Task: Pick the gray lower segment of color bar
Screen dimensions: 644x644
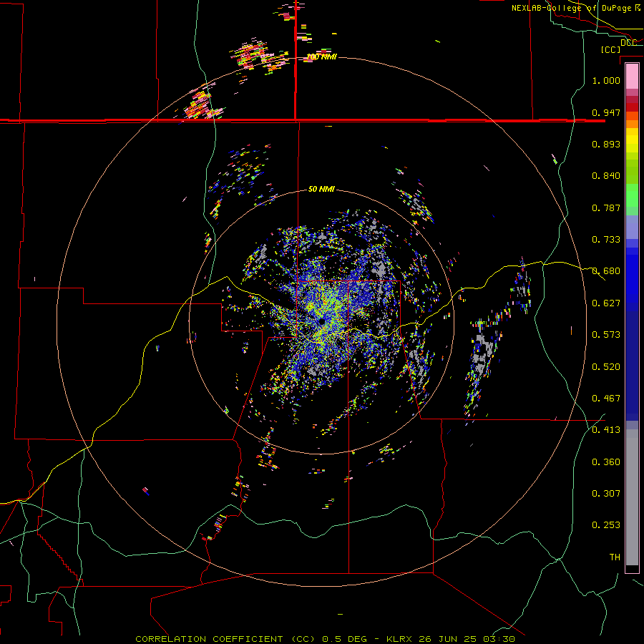Action: point(632,497)
